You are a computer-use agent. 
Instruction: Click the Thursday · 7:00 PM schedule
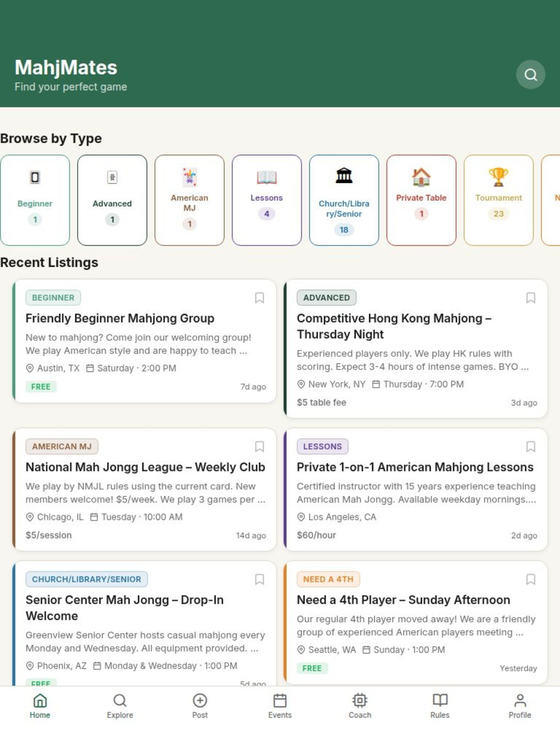[x=423, y=384]
